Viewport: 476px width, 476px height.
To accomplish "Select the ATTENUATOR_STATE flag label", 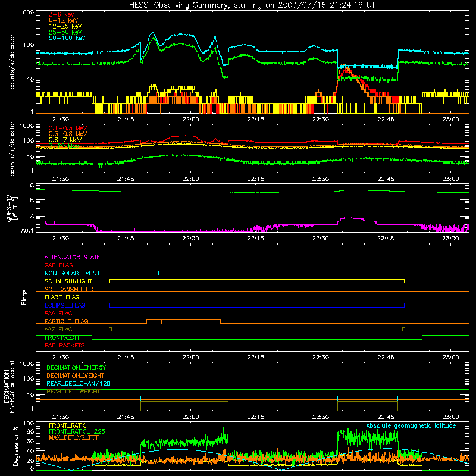I will [72, 257].
